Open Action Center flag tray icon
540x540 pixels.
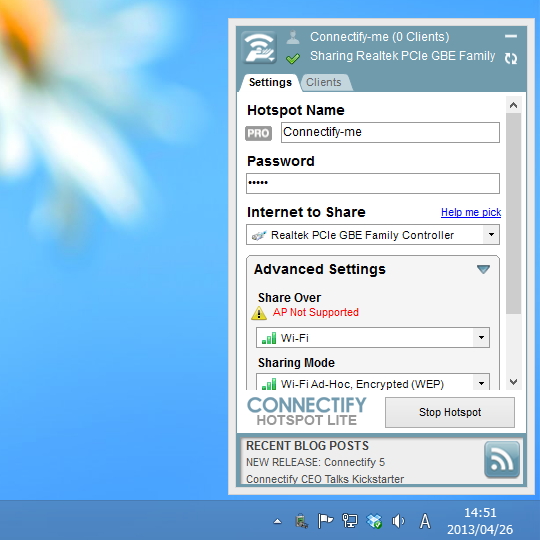click(x=325, y=521)
